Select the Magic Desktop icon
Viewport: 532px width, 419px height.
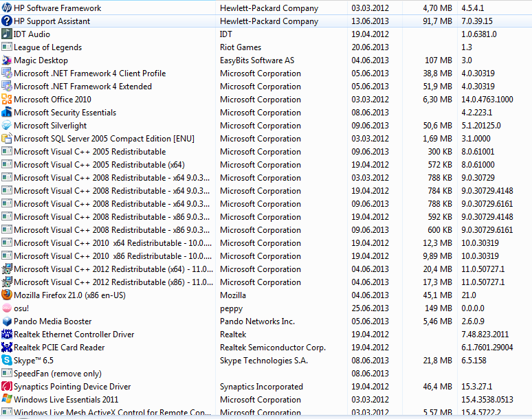(7, 60)
